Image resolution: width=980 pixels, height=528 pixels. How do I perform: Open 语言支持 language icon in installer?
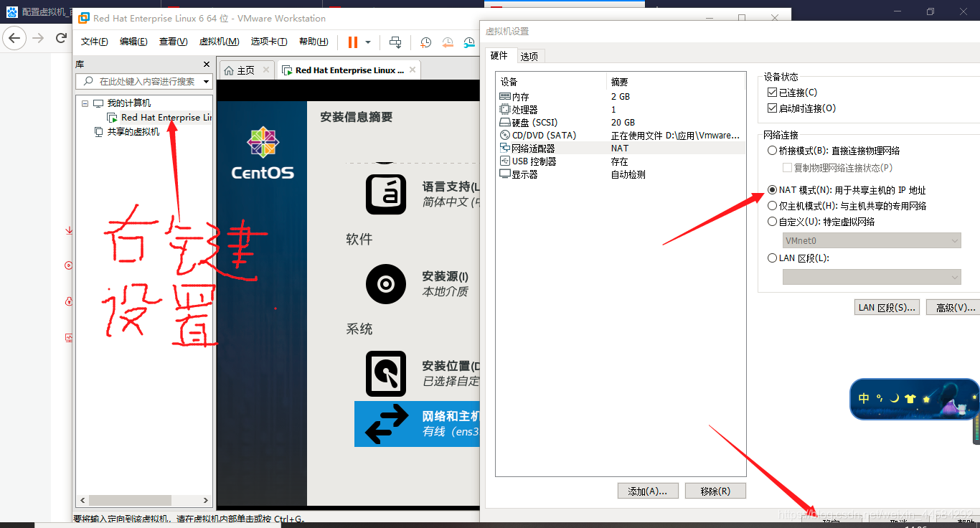pyautogui.click(x=386, y=194)
